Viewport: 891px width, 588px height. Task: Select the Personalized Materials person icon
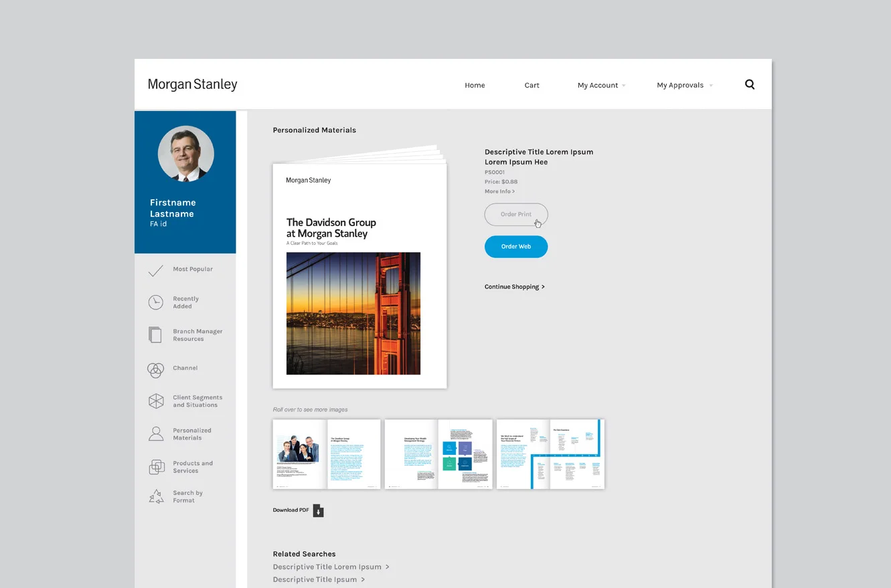tap(156, 434)
